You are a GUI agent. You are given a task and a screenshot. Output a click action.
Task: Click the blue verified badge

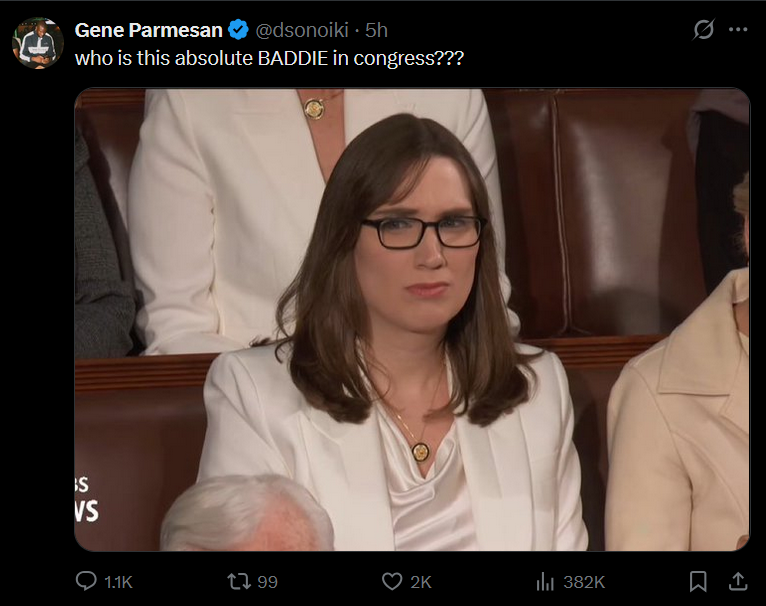click(238, 30)
